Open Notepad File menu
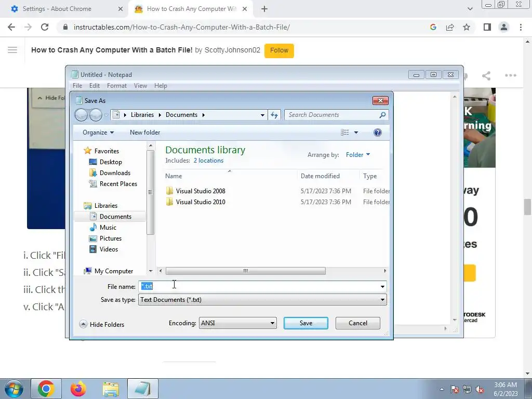Screen dimensions: 532x399 click(77, 86)
